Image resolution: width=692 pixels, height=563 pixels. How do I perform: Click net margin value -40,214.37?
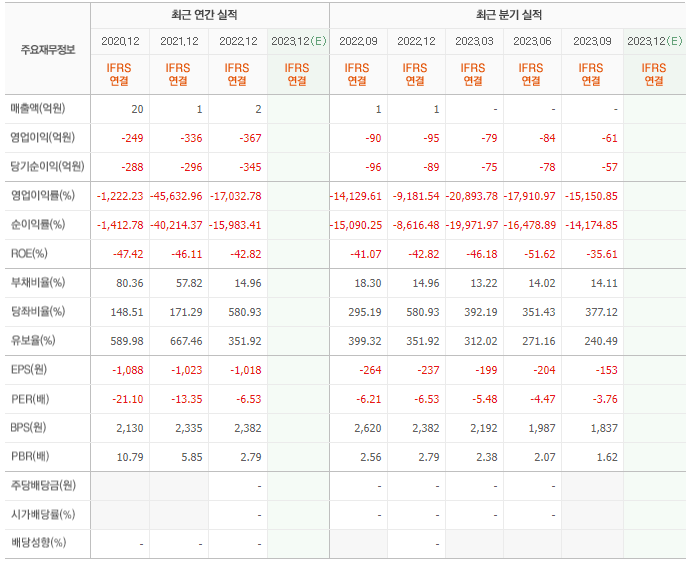coord(176,225)
